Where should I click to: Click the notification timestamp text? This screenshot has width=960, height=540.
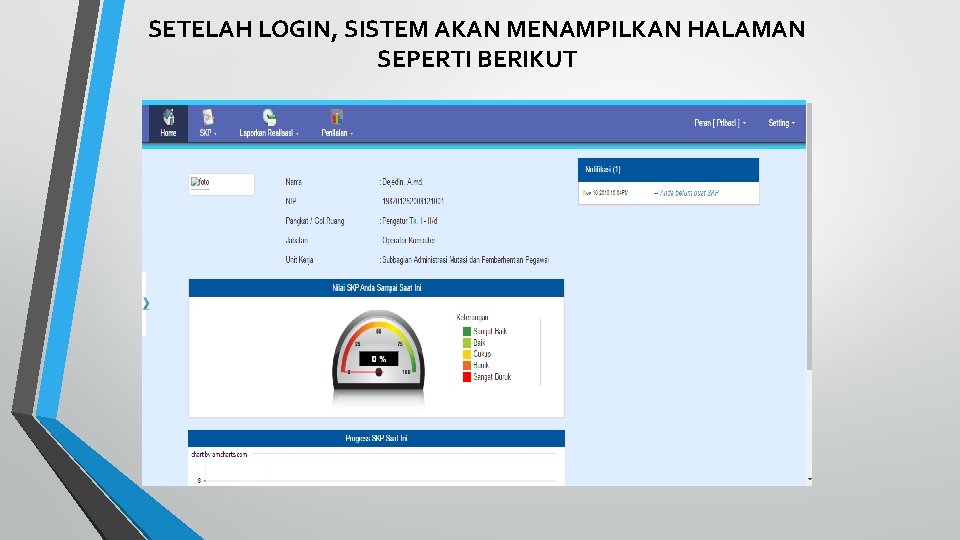[x=605, y=193]
